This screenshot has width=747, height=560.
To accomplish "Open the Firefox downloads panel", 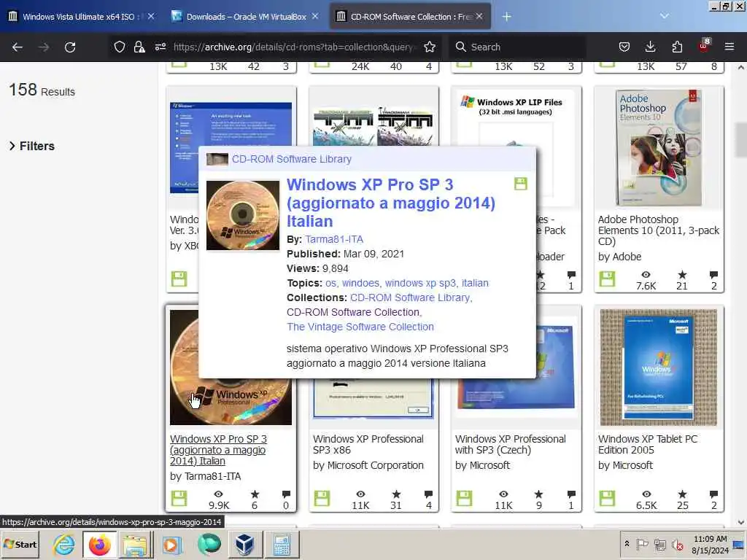I will click(x=650, y=47).
